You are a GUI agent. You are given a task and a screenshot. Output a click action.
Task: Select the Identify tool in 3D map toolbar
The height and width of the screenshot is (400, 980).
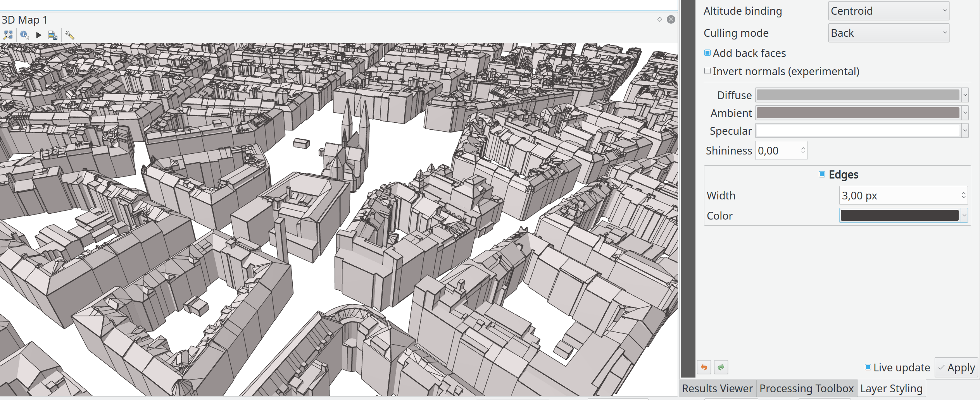pos(24,35)
